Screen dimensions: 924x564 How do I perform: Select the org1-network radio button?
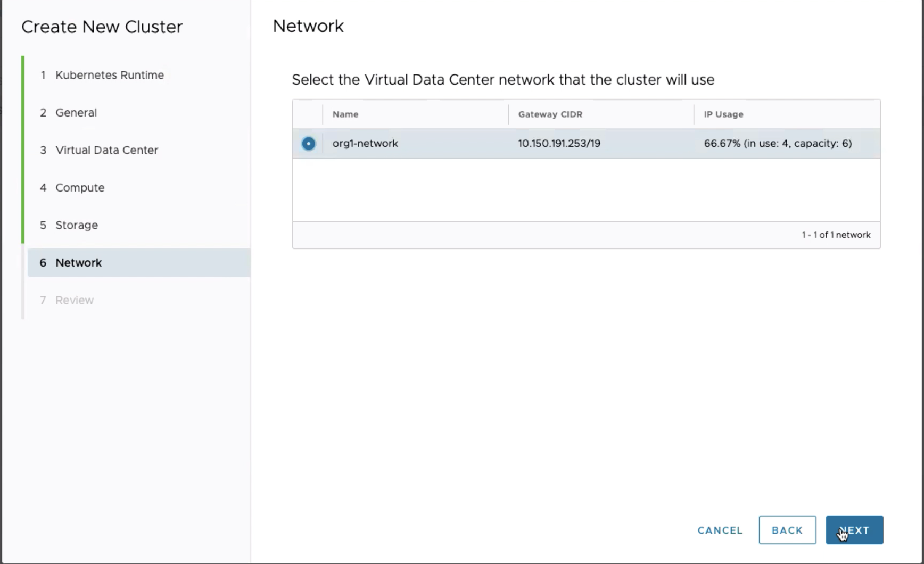308,144
